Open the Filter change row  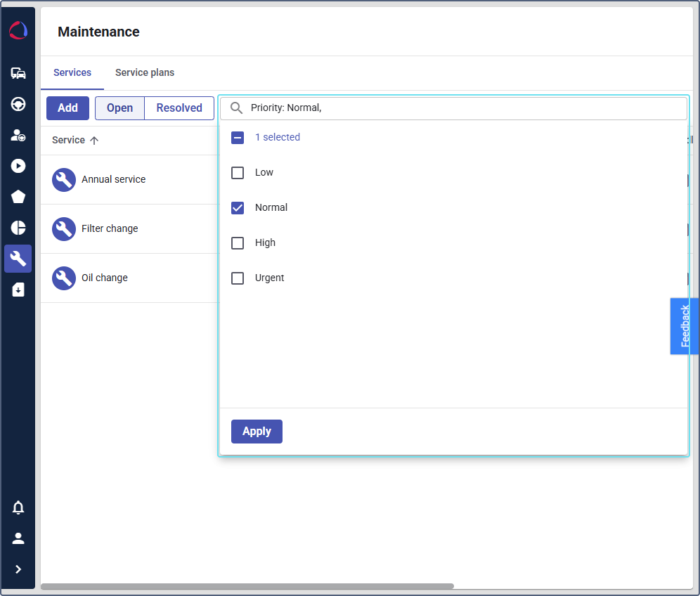(x=129, y=229)
